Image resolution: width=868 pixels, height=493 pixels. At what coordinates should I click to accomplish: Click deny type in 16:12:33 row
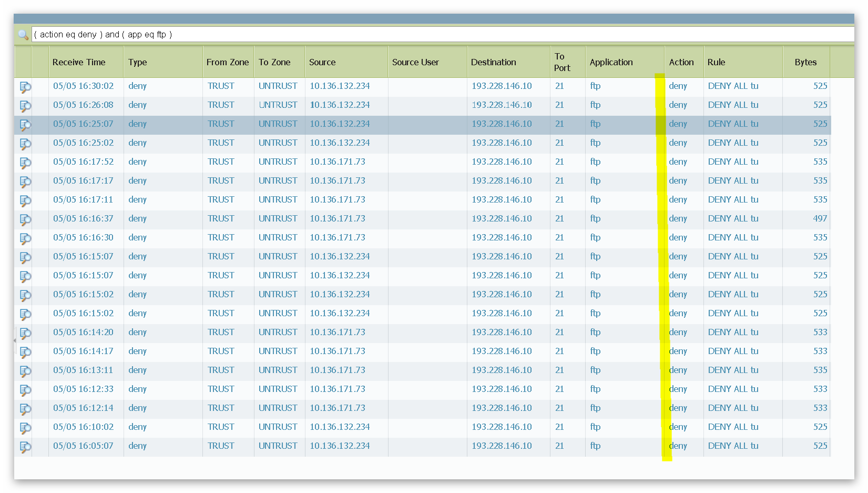click(137, 389)
